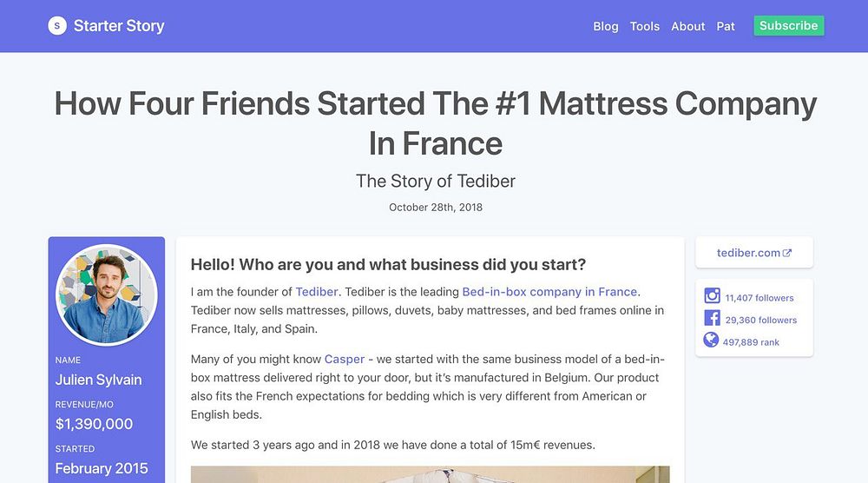Viewport: 868px width, 483px height.
Task: Open the tediber.com website link text
Action: point(748,253)
